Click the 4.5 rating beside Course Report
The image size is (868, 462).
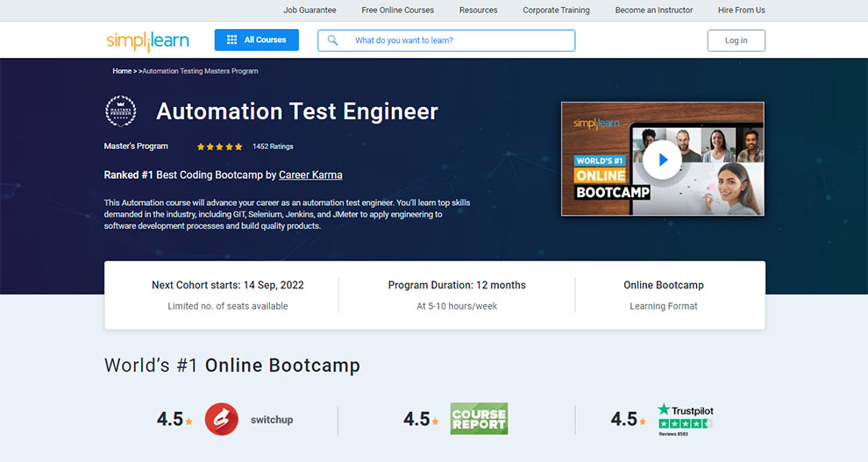click(x=416, y=419)
